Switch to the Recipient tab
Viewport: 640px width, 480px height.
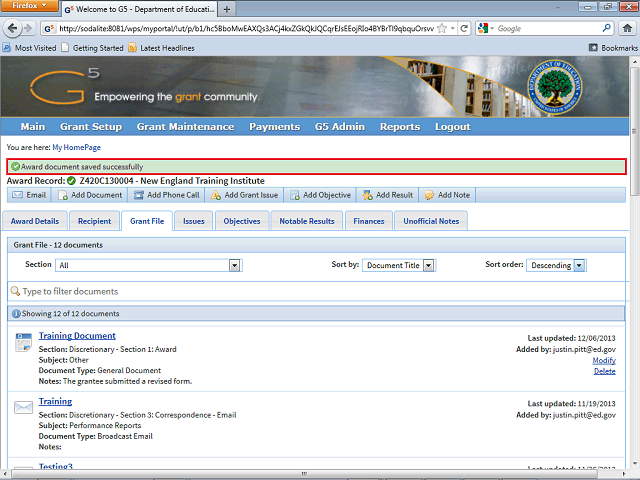[94, 221]
